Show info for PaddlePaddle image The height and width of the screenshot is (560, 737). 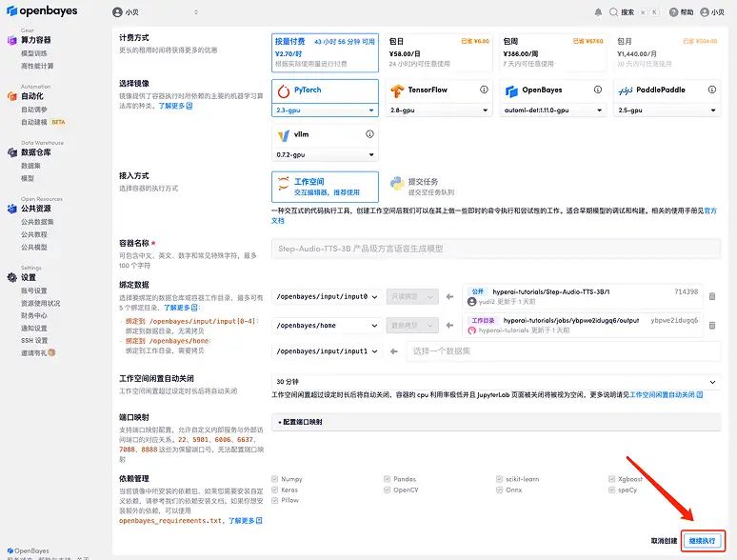click(x=711, y=90)
